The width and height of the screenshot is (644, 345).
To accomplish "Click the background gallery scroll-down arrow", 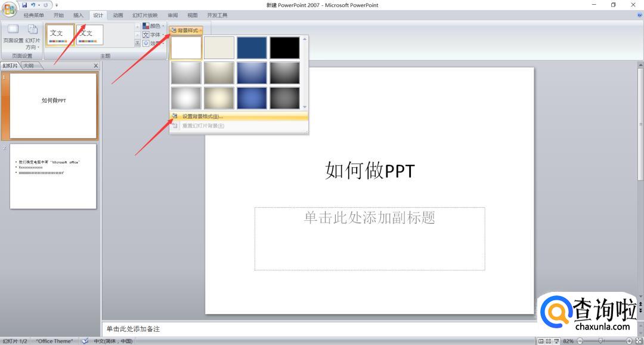I will point(305,107).
